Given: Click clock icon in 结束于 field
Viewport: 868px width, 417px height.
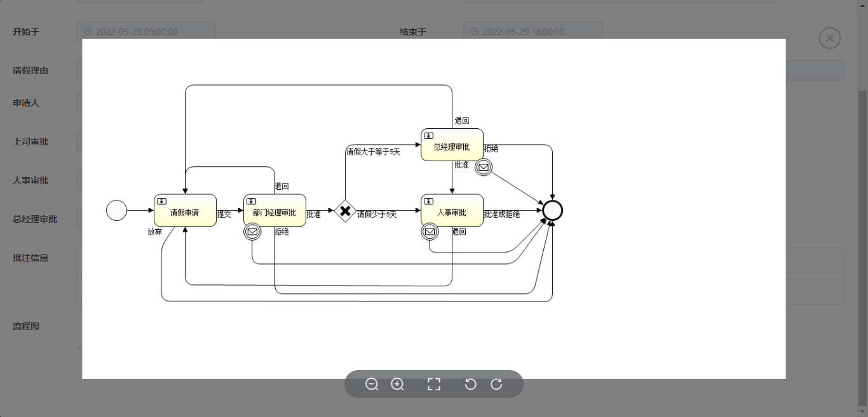Looking at the screenshot, I should pyautogui.click(x=474, y=31).
